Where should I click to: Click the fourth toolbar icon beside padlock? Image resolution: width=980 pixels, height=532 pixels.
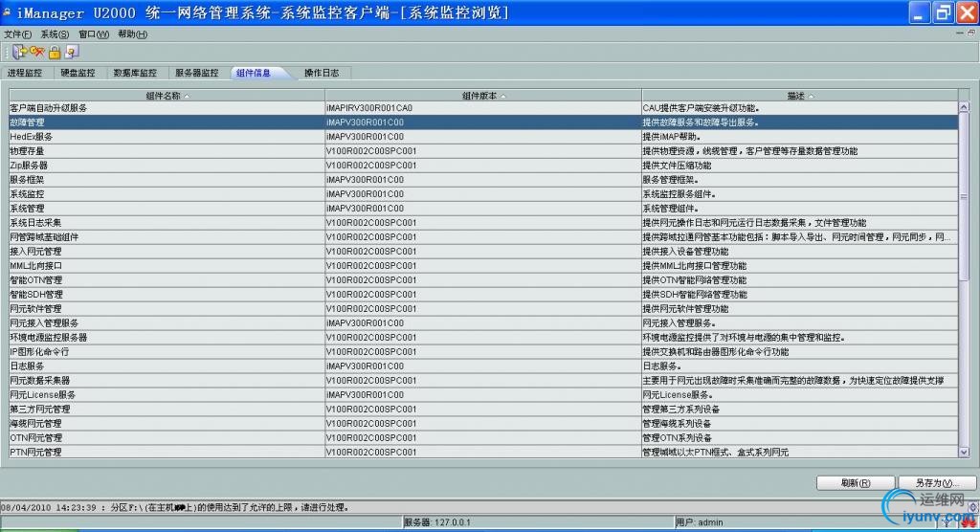point(71,53)
